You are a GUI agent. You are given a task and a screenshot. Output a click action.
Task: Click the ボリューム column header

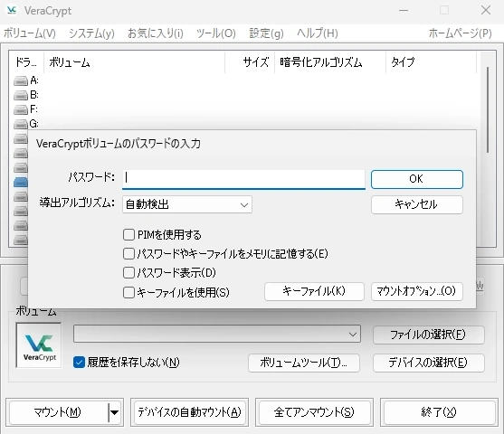pyautogui.click(x=134, y=62)
